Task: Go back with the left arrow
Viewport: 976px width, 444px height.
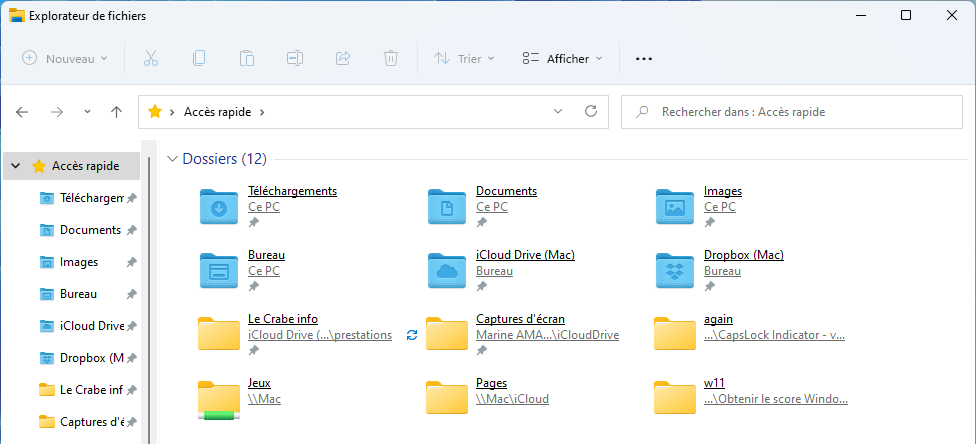Action: tap(22, 112)
